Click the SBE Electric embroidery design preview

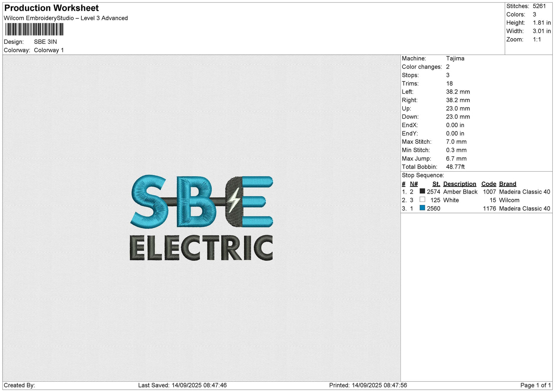click(202, 218)
